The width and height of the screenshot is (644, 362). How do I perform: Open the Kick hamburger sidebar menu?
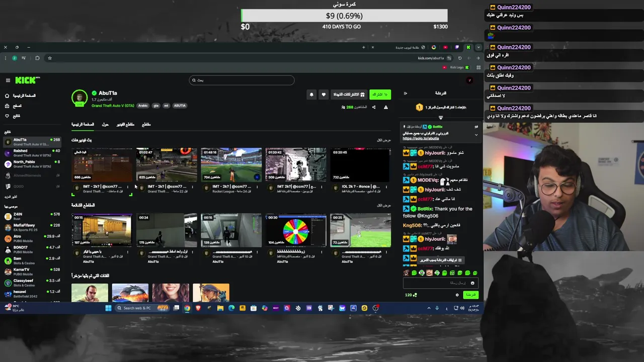8,80
